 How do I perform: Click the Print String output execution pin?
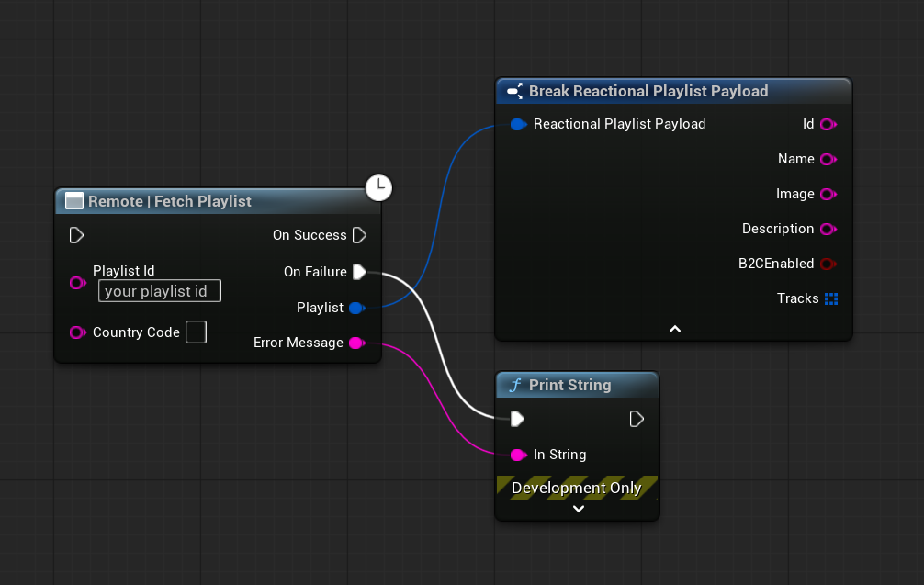click(x=637, y=419)
